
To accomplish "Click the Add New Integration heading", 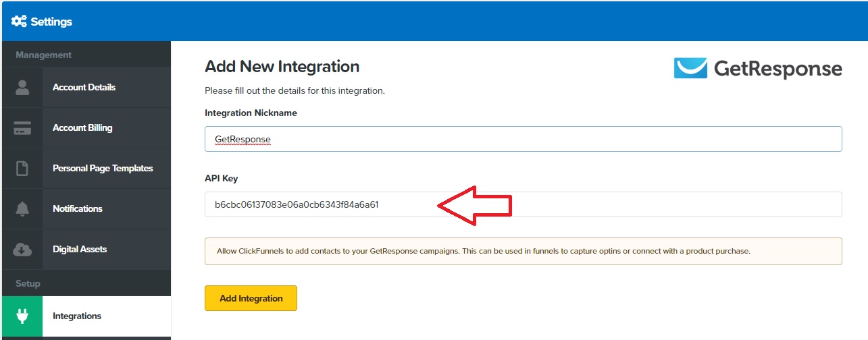I will point(282,67).
